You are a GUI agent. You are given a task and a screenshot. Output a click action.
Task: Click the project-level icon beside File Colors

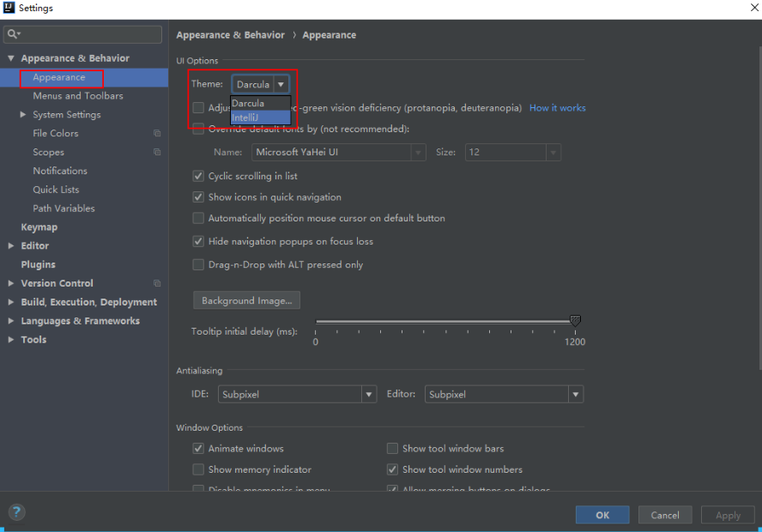click(x=157, y=133)
